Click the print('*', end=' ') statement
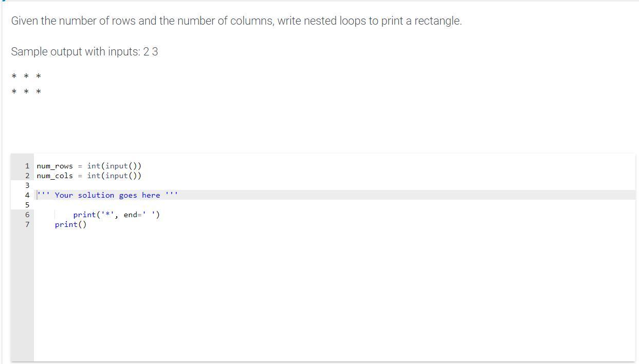The height and width of the screenshot is (364, 639). pos(116,215)
